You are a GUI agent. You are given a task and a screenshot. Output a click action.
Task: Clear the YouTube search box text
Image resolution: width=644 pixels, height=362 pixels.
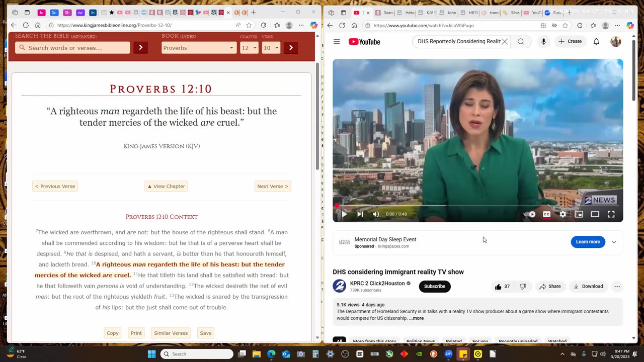pos(505,42)
